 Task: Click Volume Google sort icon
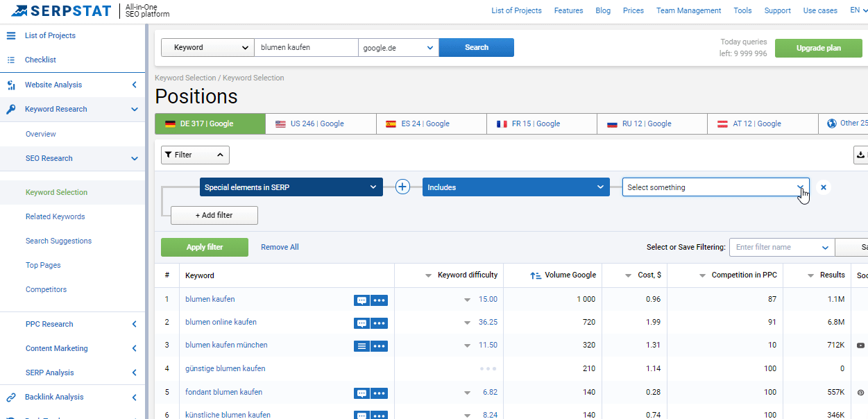pos(536,275)
